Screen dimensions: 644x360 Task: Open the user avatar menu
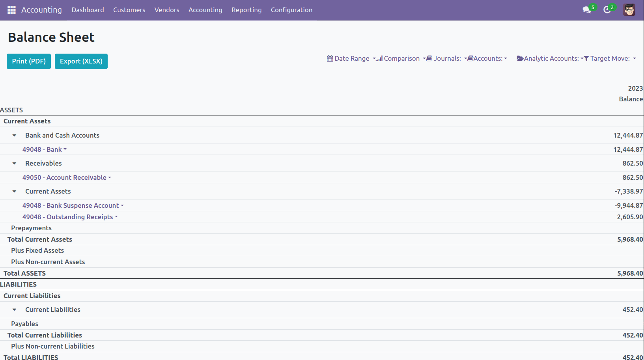point(629,10)
